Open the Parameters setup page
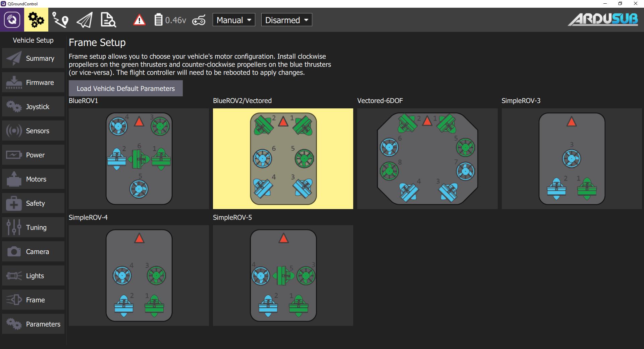The height and width of the screenshot is (349, 644). [x=33, y=324]
